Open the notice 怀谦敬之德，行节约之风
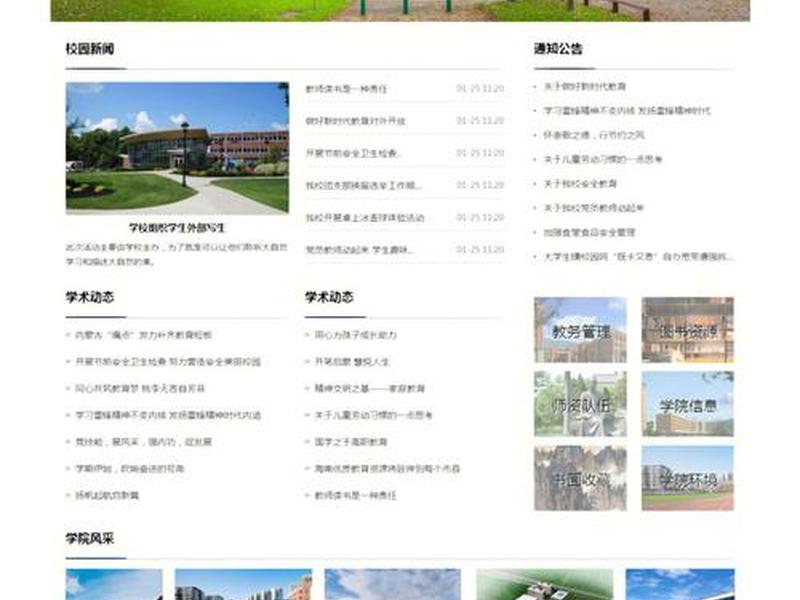Screen dimensions: 800x600 (594, 135)
